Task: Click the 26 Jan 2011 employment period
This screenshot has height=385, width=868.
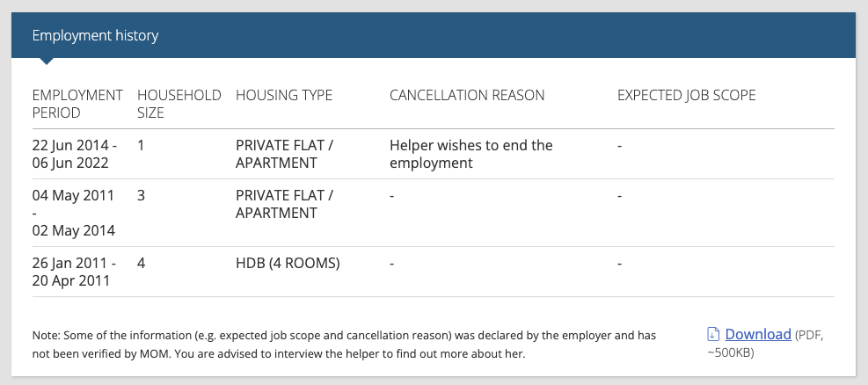Action: 74,272
